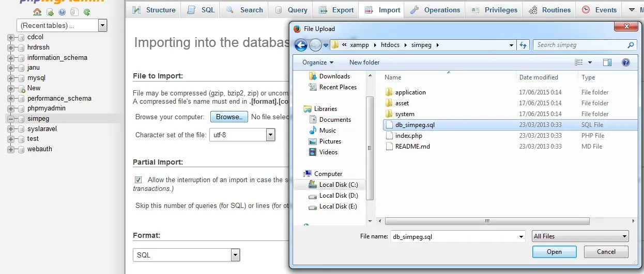Expand the webauth database node
The image size is (644, 274).
[10, 149]
